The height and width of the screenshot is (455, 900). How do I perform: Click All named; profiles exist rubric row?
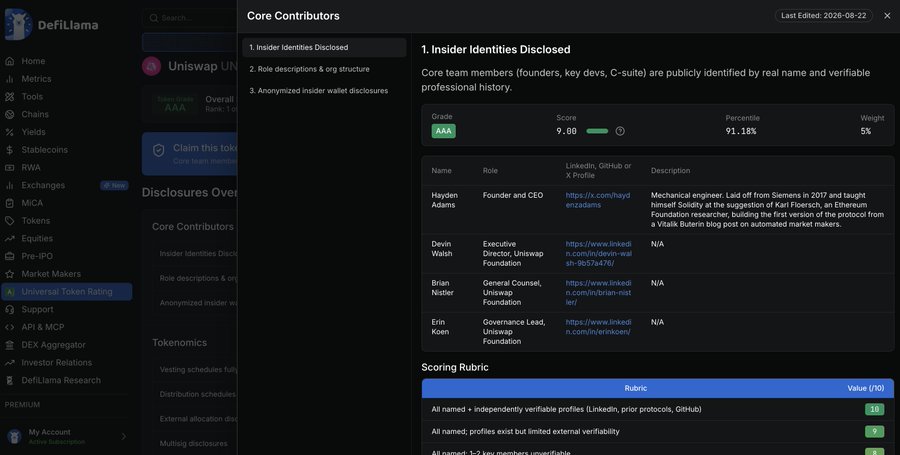(x=658, y=431)
